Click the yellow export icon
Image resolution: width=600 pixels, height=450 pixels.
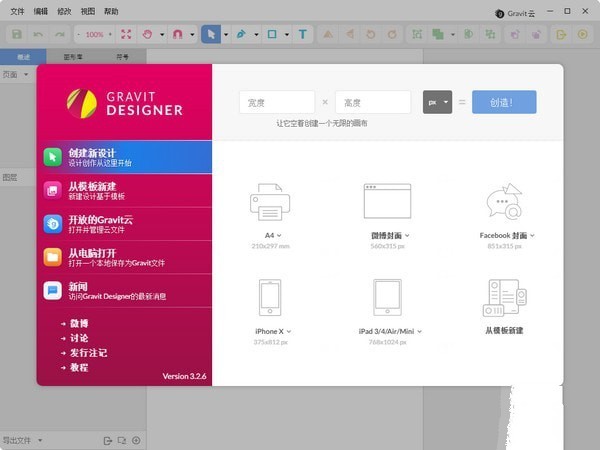561,34
